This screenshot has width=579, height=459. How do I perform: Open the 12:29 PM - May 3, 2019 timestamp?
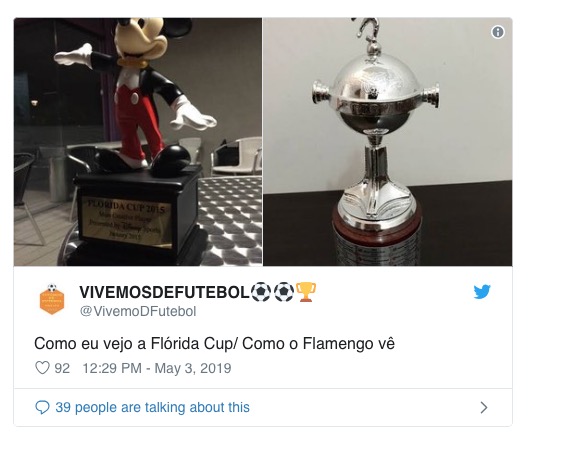tap(157, 368)
